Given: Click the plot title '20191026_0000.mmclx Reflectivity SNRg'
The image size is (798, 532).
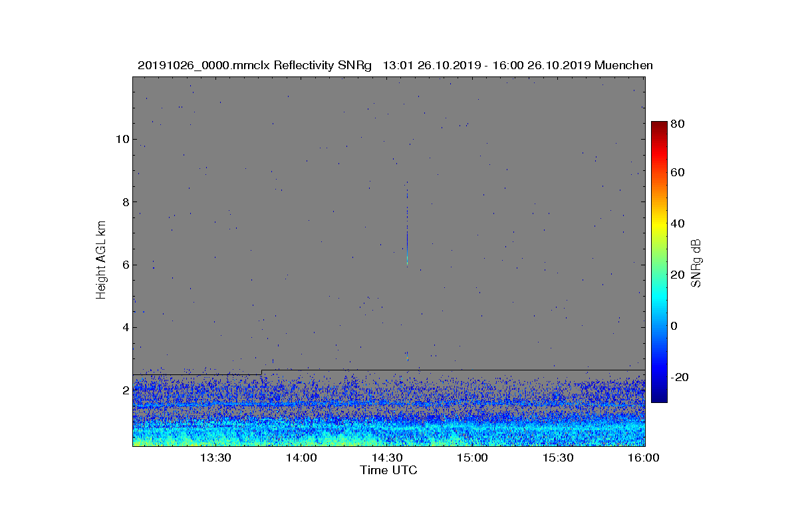Looking at the screenshot, I should point(256,65).
